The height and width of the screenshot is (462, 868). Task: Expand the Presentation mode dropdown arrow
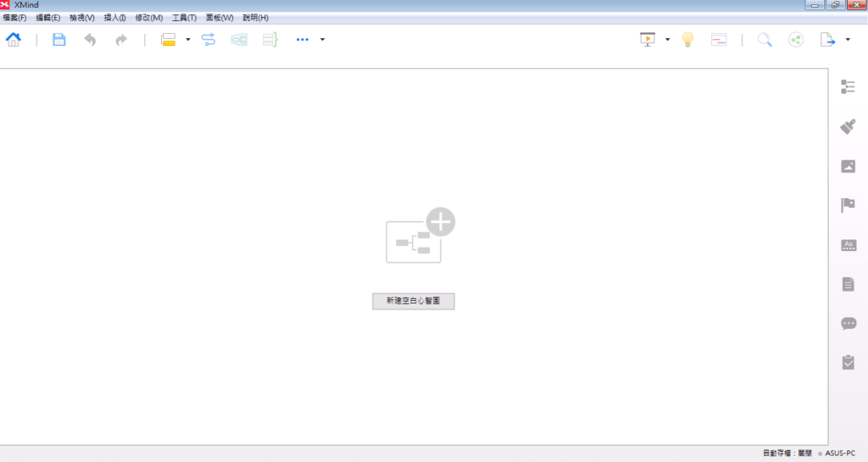click(668, 39)
